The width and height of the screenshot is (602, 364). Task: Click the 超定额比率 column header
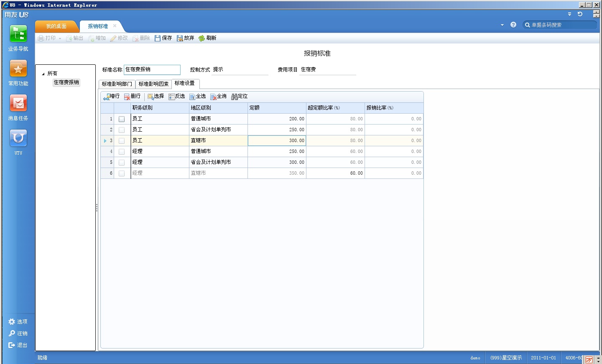[336, 108]
